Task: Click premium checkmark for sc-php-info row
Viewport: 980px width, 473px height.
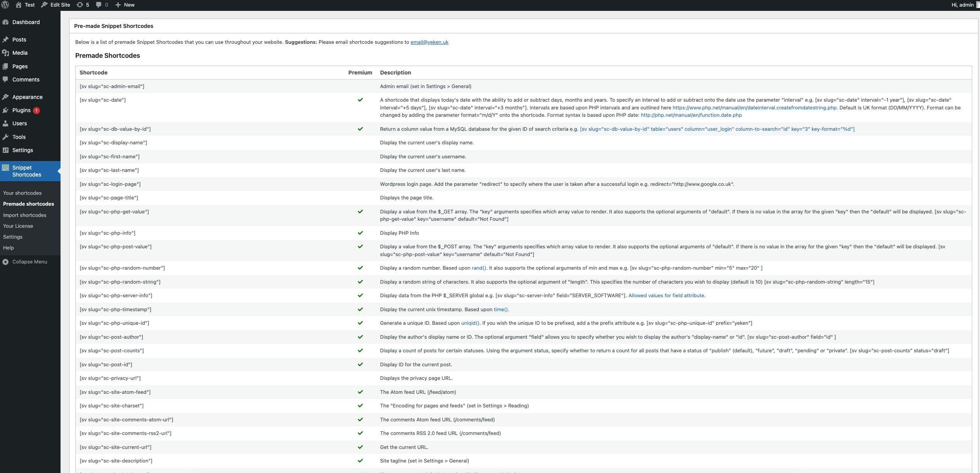Action: [x=360, y=233]
